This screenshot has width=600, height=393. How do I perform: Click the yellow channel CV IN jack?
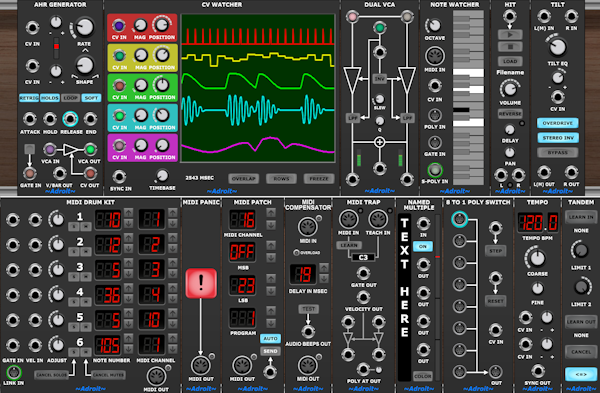(x=119, y=56)
